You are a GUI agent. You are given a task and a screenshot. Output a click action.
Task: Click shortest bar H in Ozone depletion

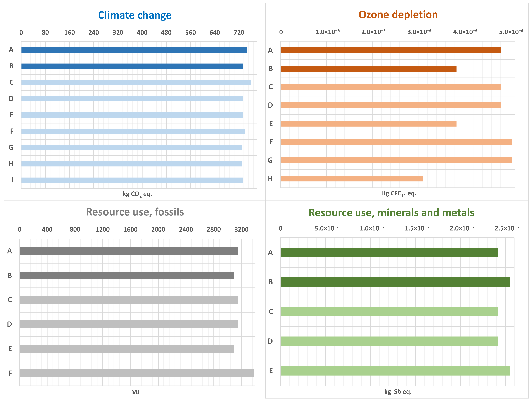coord(351,179)
